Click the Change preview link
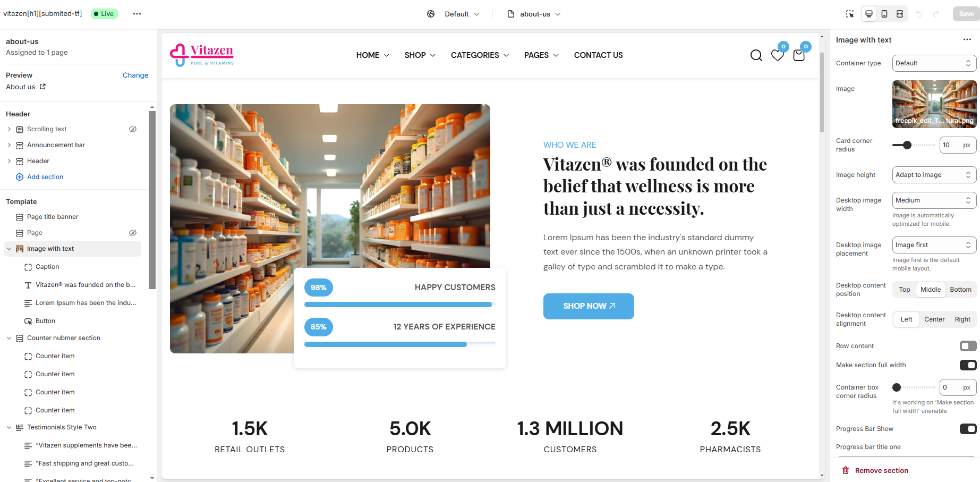The height and width of the screenshot is (482, 980). click(x=135, y=75)
